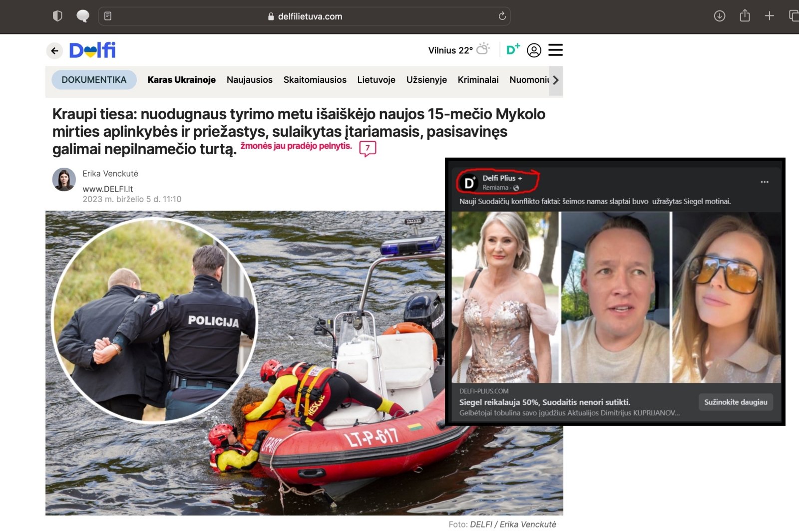Open a new tab with the plus icon
The image size is (799, 532).
pyautogui.click(x=770, y=16)
